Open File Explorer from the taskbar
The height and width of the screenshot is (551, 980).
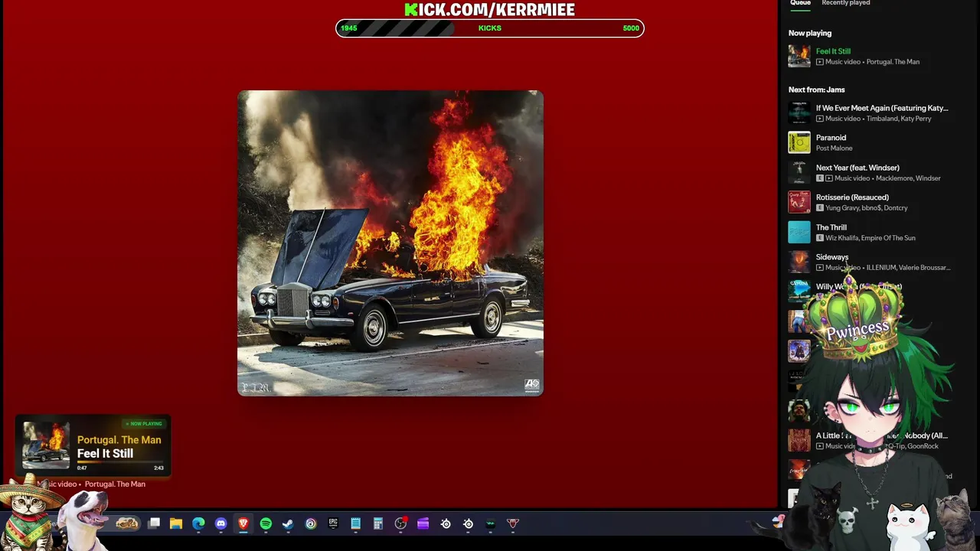tap(176, 523)
